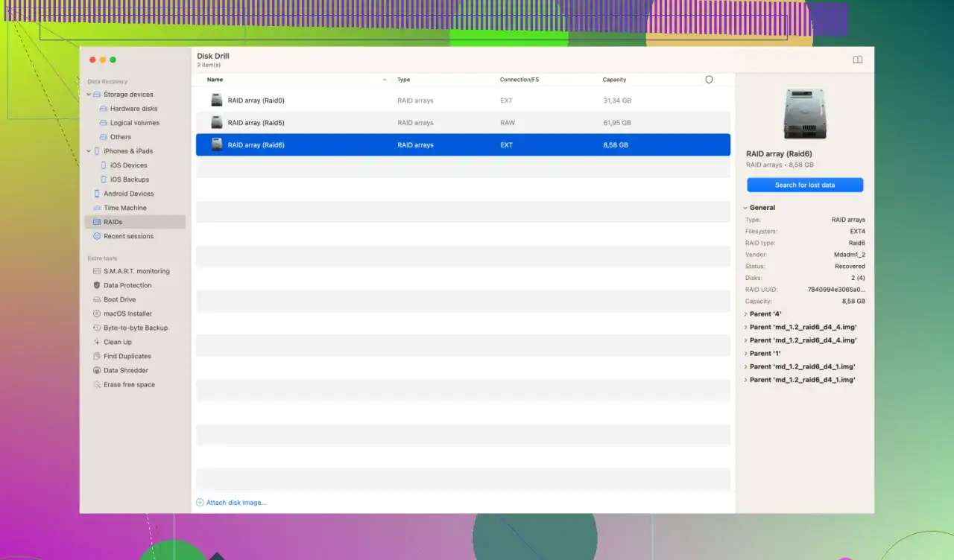Sort by Connection/FS column header

(519, 80)
